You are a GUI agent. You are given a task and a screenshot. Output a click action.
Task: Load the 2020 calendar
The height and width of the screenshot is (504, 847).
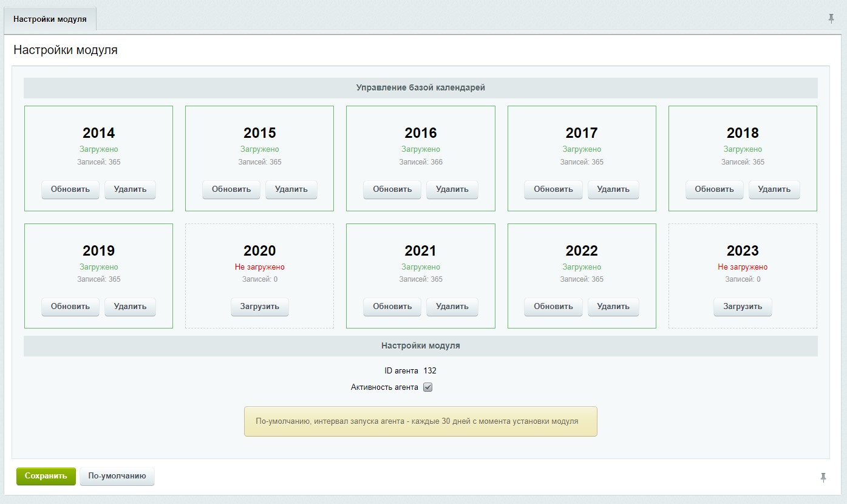[259, 307]
